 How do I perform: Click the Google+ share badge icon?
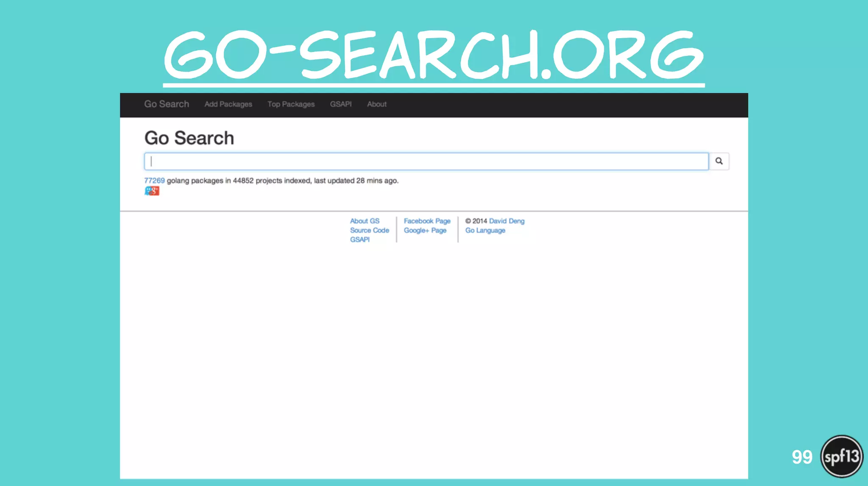pyautogui.click(x=152, y=191)
